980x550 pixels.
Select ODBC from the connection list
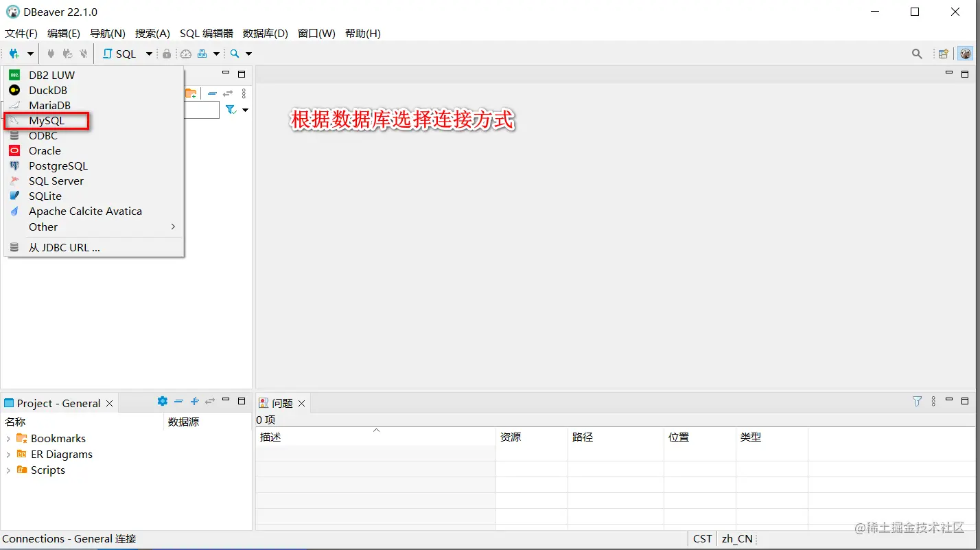click(94, 135)
